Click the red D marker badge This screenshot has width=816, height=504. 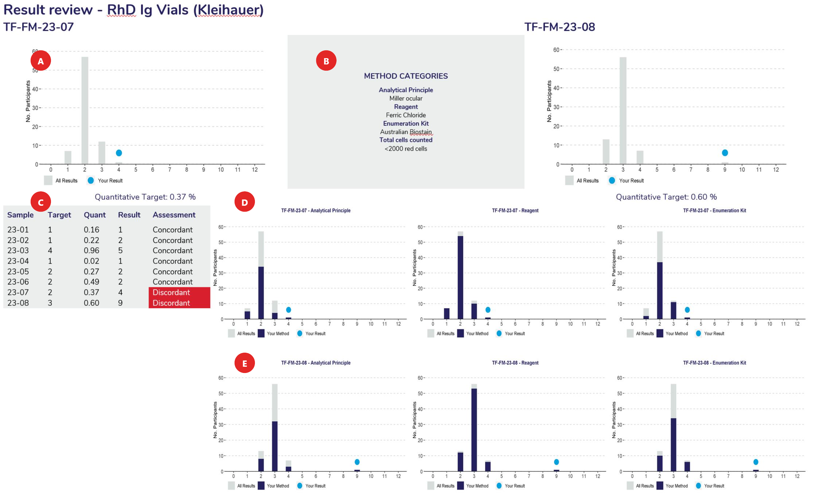click(245, 202)
